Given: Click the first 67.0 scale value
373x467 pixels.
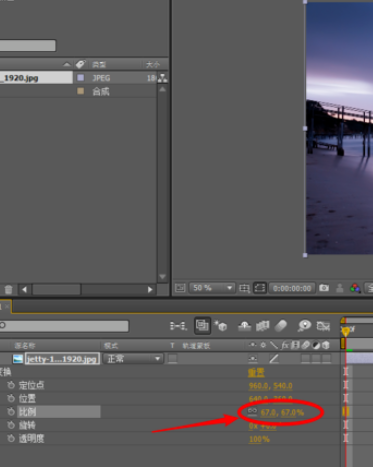Looking at the screenshot, I should [268, 412].
